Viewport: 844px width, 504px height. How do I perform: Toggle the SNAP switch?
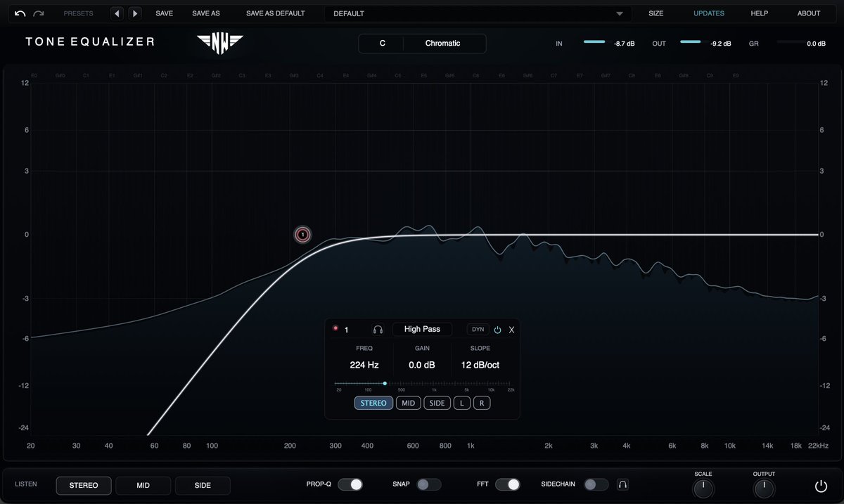click(x=429, y=484)
